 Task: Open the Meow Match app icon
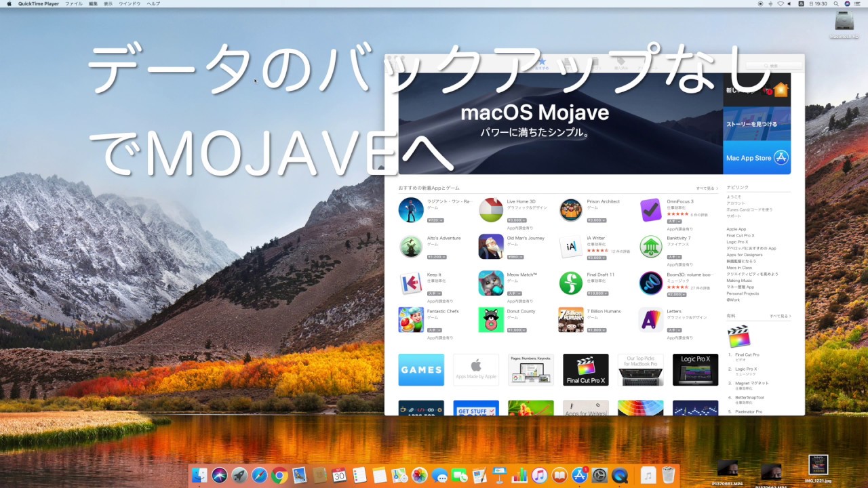tap(491, 283)
